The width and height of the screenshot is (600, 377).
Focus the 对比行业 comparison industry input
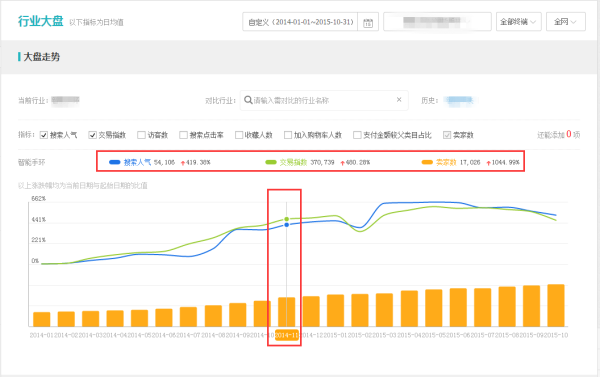[x=324, y=100]
